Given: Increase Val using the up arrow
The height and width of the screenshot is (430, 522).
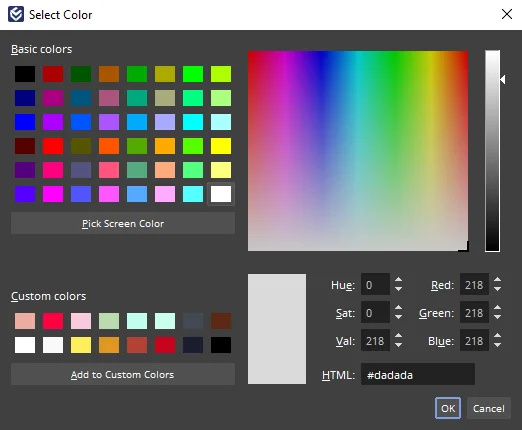Looking at the screenshot, I should click(398, 337).
